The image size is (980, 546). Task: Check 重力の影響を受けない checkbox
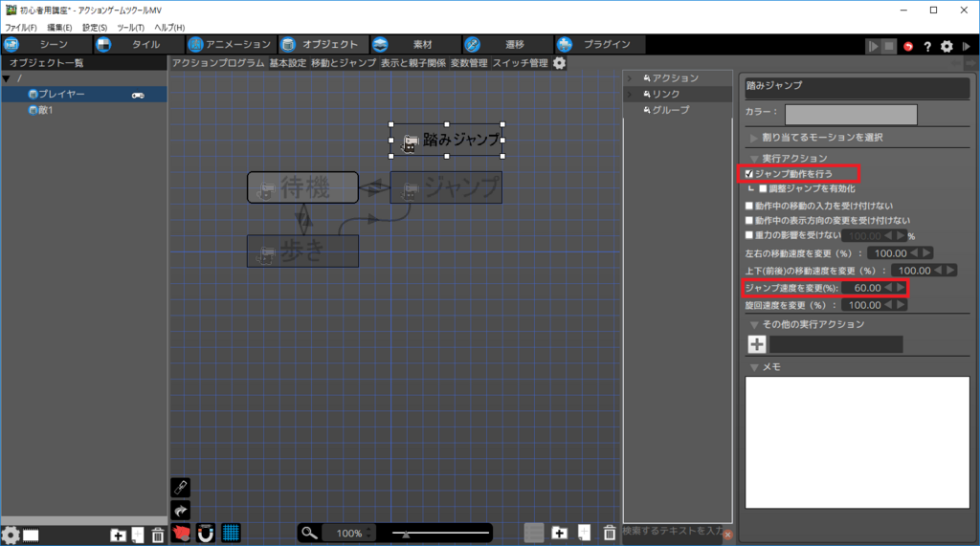click(x=748, y=235)
